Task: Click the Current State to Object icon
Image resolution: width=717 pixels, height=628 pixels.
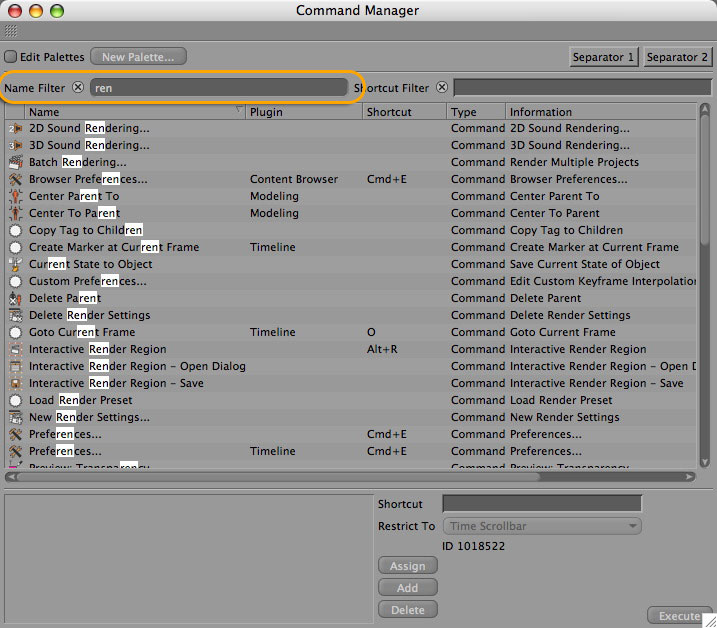Action: tap(15, 264)
